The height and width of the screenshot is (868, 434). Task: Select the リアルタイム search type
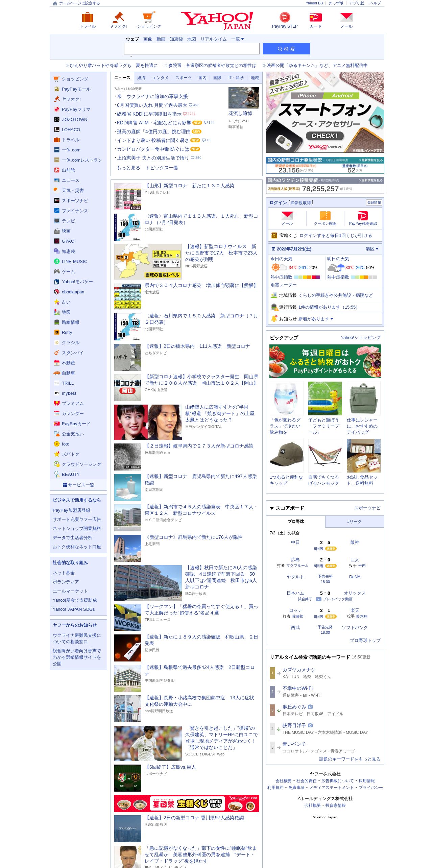(214, 39)
